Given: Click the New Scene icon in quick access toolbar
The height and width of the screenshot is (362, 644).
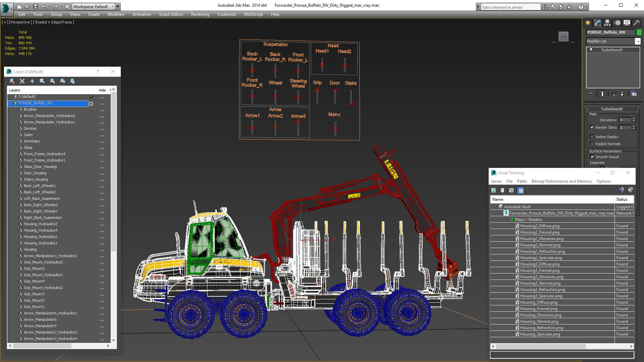Looking at the screenshot, I should [x=19, y=6].
